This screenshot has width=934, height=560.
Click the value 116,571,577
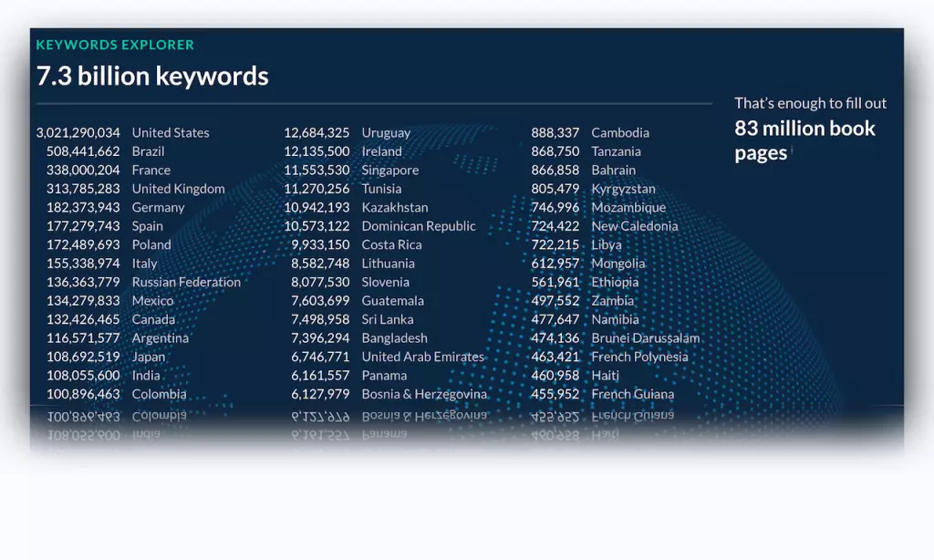(x=83, y=337)
